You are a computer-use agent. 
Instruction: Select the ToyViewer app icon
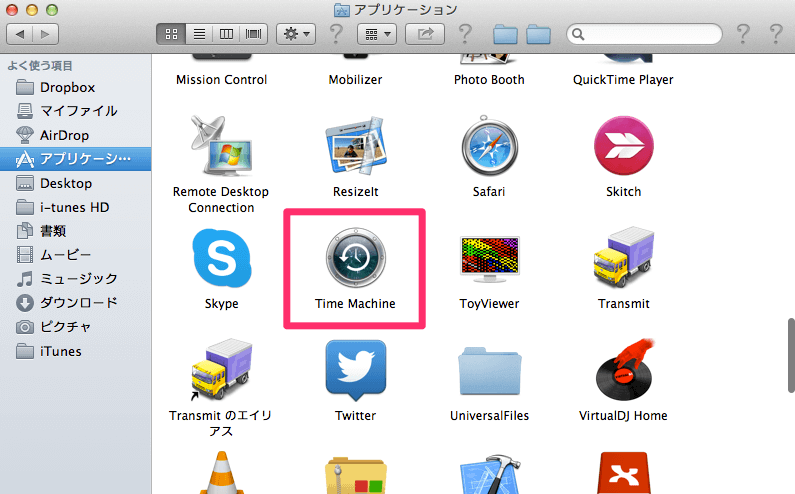coord(489,259)
